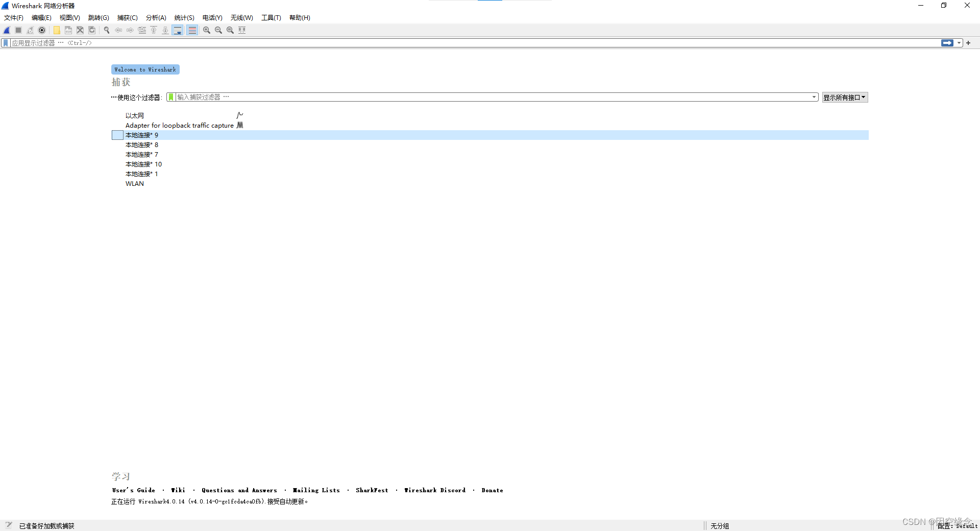Click in the display filter input field

[475, 43]
